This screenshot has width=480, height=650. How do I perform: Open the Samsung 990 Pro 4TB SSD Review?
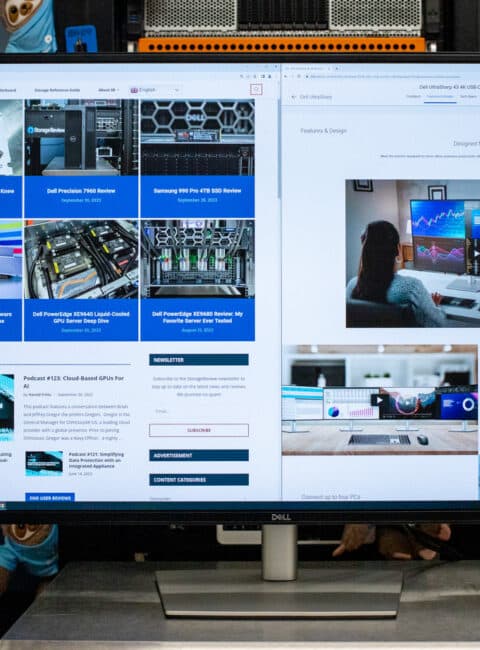197,191
